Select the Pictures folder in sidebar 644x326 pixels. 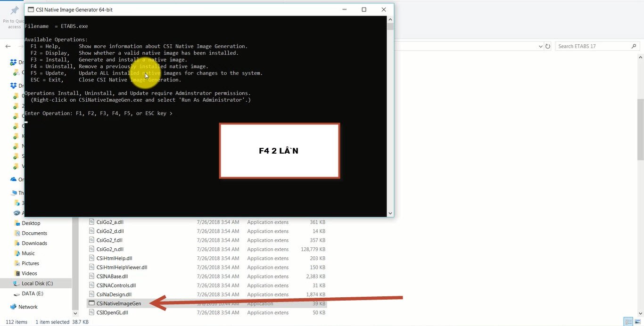[x=30, y=263]
